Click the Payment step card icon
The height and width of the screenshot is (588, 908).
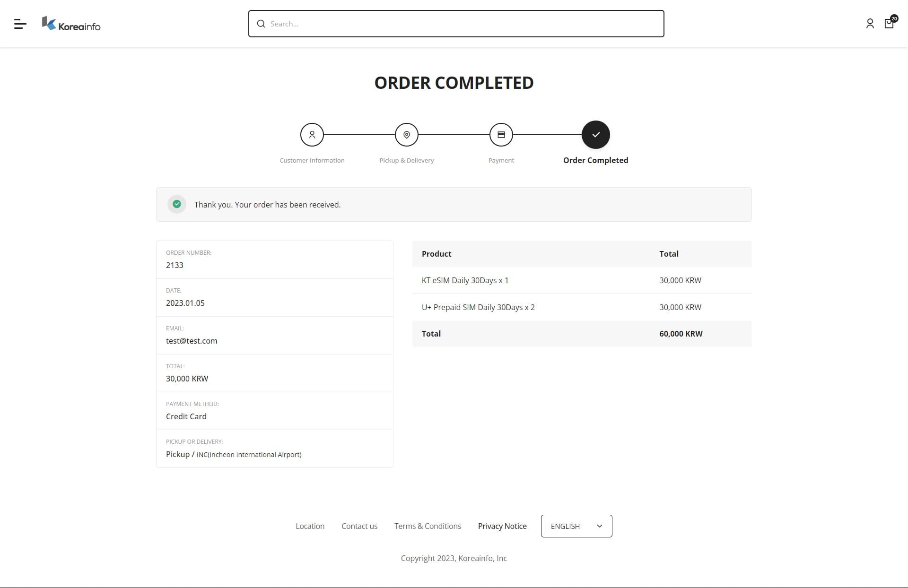[501, 135]
